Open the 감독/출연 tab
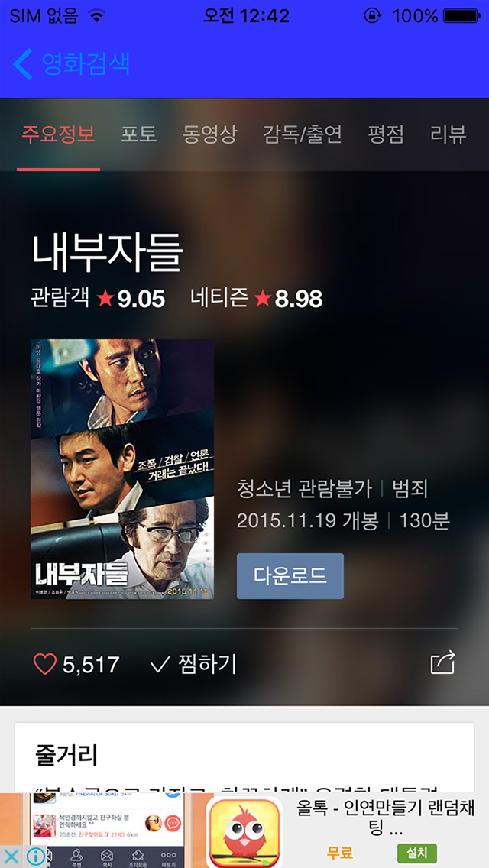This screenshot has height=868, width=489. (x=303, y=134)
